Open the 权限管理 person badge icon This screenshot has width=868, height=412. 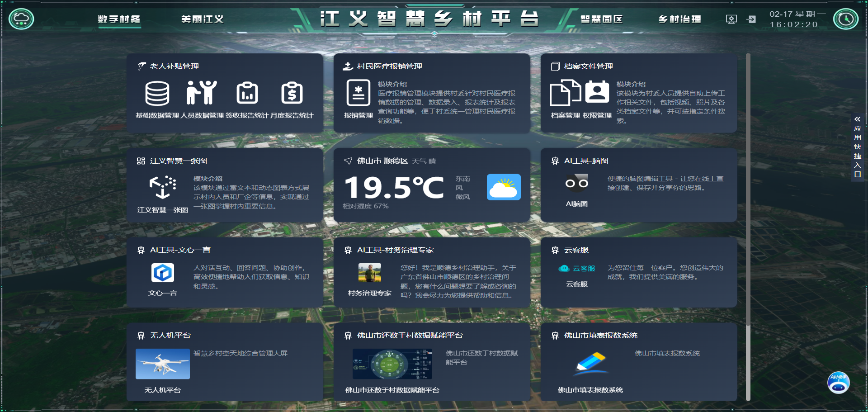point(597,92)
